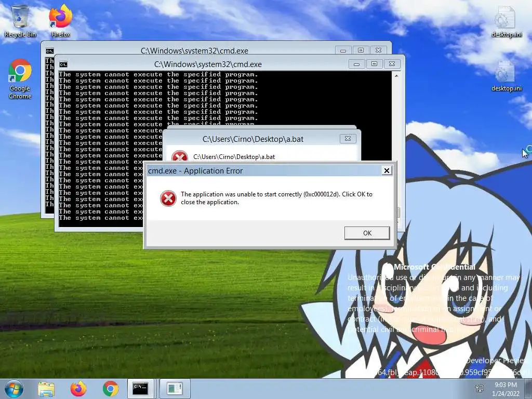Launch Firefox from the taskbar
532x399 pixels.
coord(78,389)
